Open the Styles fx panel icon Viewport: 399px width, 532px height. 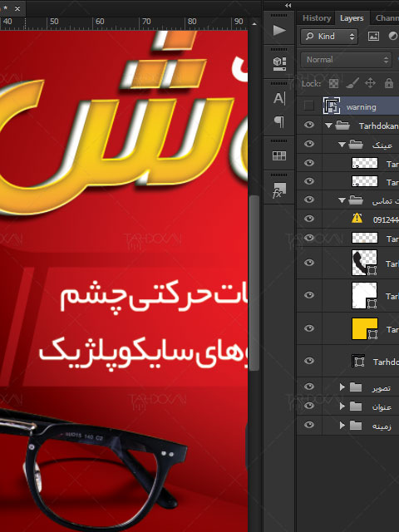click(279, 190)
